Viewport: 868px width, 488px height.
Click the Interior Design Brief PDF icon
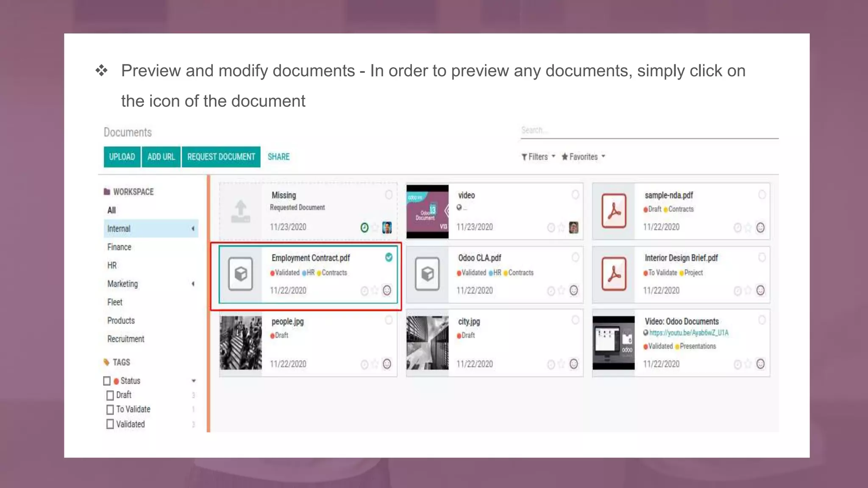click(x=614, y=274)
